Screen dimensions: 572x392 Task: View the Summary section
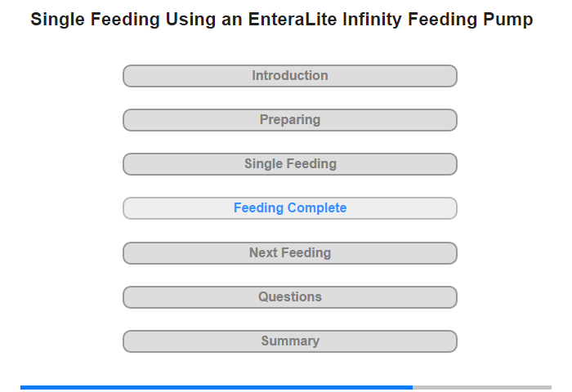(x=290, y=341)
